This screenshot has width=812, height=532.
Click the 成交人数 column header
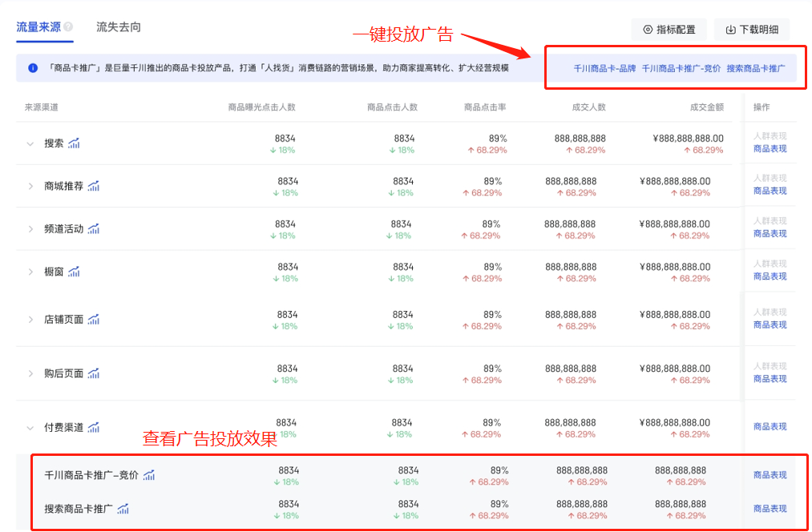589,107
